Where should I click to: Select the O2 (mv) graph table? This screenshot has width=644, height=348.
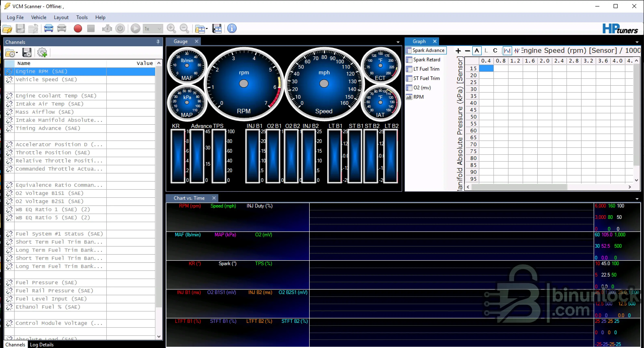point(419,88)
